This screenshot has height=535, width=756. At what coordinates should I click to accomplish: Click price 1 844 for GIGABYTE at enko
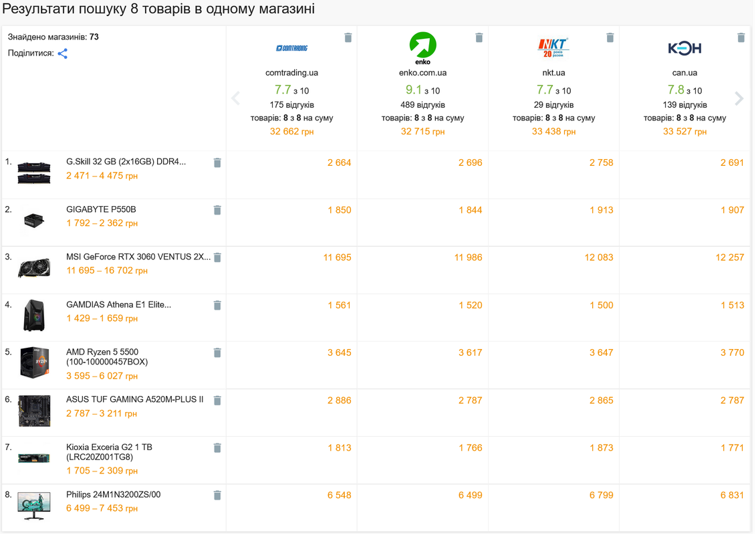point(471,211)
